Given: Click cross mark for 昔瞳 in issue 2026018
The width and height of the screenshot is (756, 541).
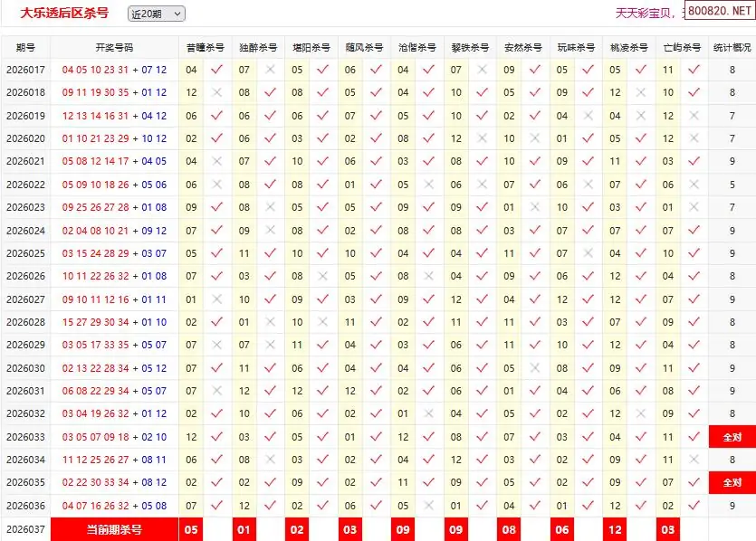Looking at the screenshot, I should (x=215, y=92).
